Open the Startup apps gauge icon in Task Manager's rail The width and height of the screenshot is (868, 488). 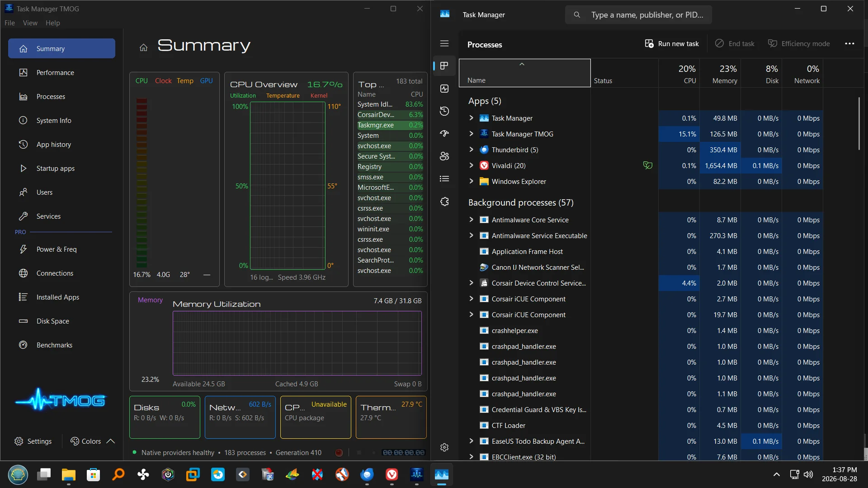click(x=444, y=133)
